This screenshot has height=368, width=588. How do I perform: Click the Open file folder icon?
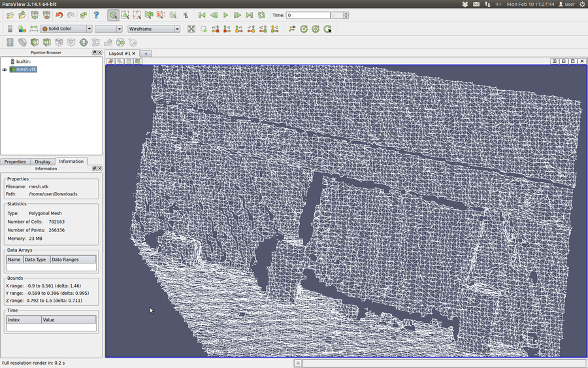[x=10, y=15]
